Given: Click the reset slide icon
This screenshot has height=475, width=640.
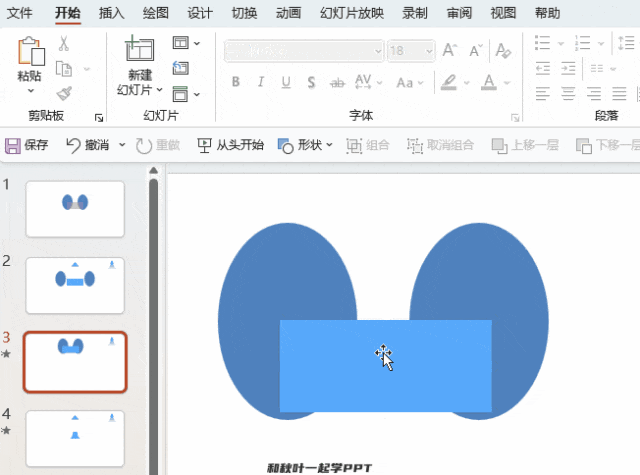Looking at the screenshot, I should click(180, 68).
